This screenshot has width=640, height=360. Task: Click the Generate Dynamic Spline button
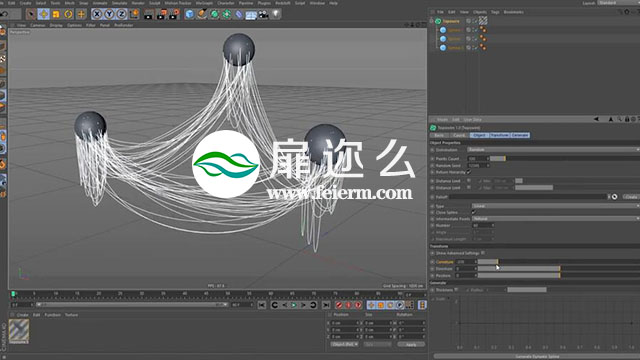537,356
